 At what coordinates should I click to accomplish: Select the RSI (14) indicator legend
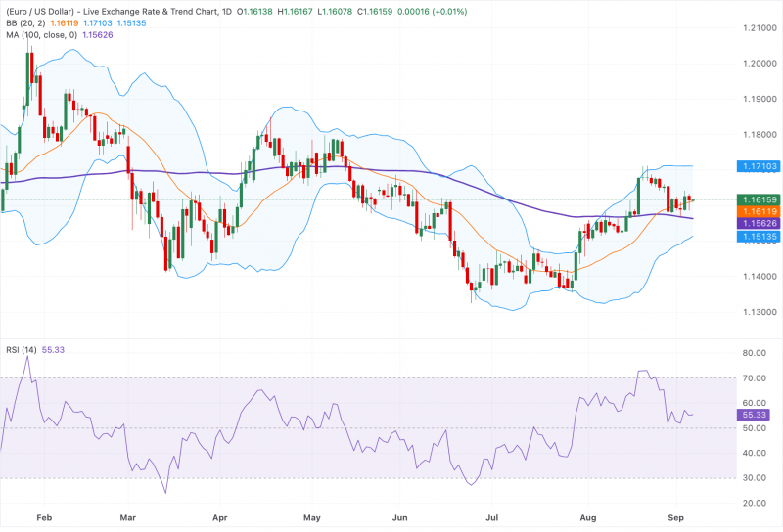[x=21, y=350]
